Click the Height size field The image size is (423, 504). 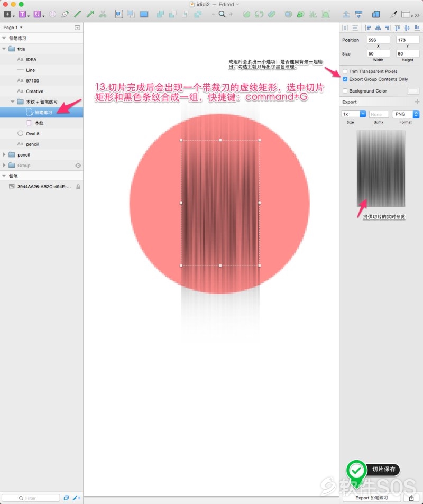408,53
